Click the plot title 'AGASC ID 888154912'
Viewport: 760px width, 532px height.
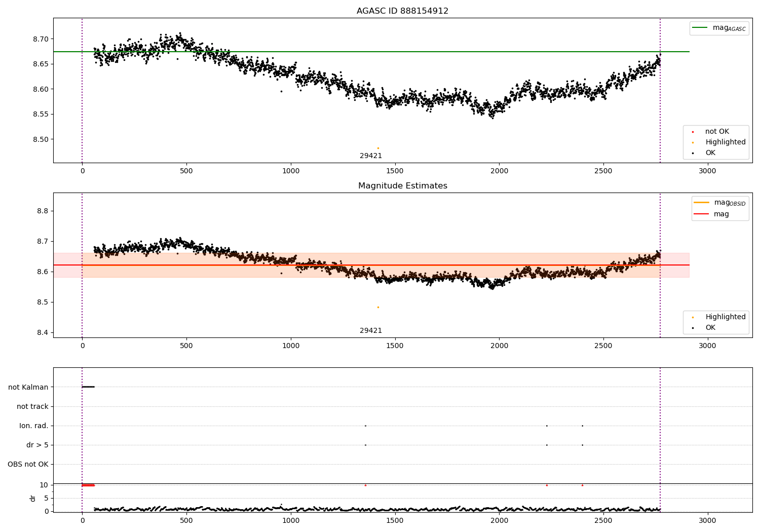[402, 11]
